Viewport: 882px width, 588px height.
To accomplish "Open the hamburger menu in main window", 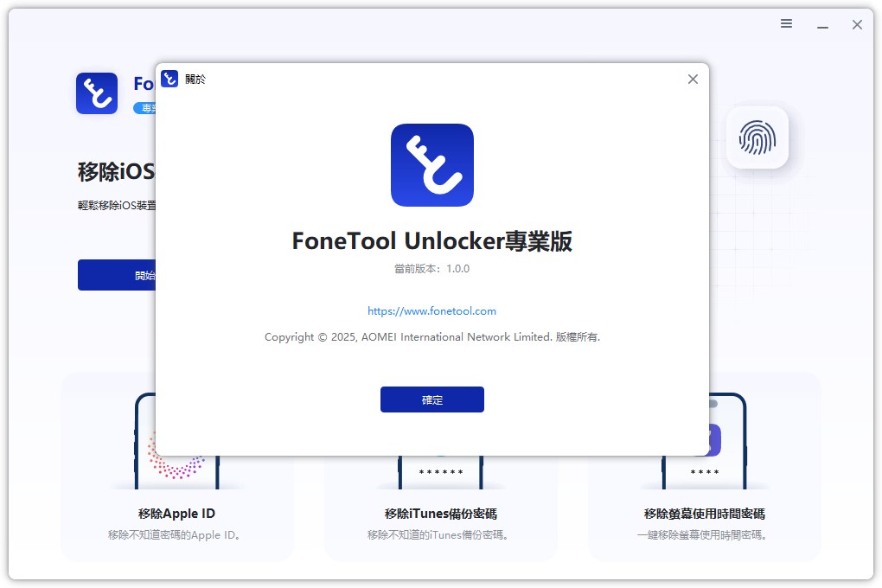I will [786, 23].
